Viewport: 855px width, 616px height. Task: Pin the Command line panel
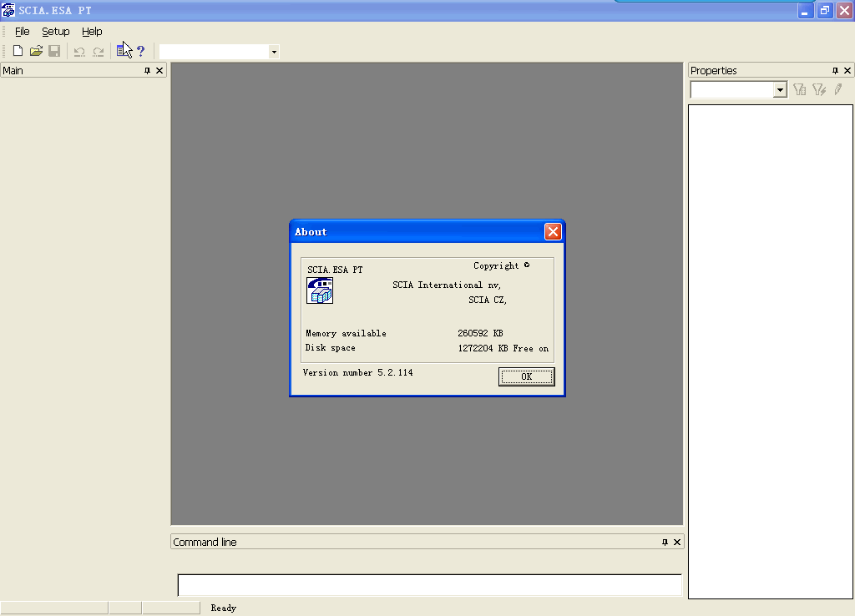point(665,542)
